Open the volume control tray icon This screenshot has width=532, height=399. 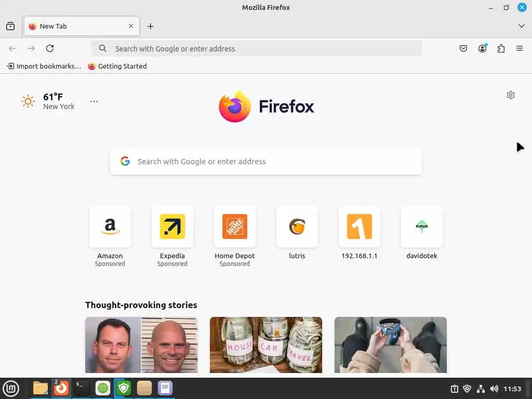click(494, 389)
